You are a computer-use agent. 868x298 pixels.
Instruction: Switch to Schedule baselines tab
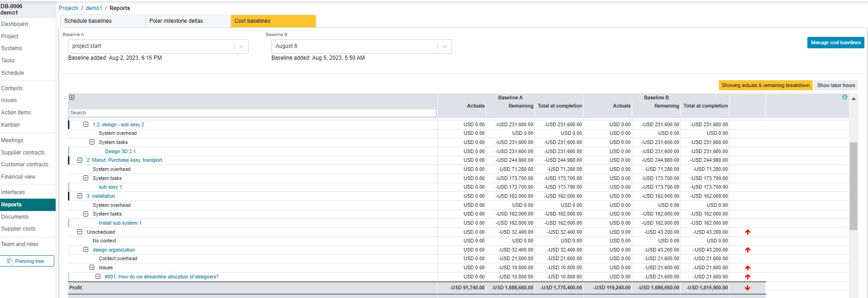click(103, 21)
